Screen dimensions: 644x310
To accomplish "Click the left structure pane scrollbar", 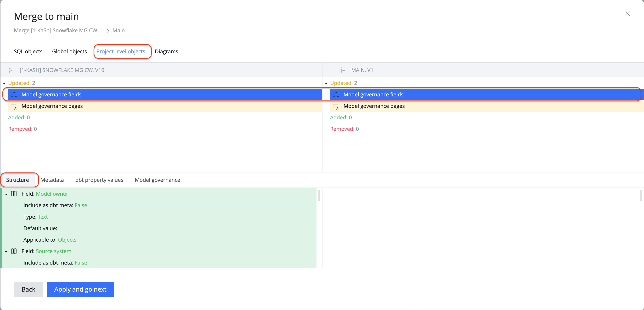I will (319, 195).
